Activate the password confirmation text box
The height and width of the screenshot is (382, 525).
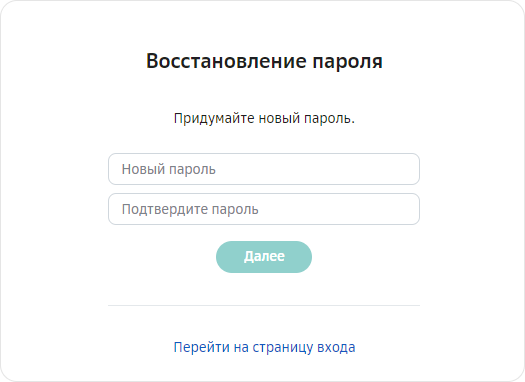click(264, 209)
